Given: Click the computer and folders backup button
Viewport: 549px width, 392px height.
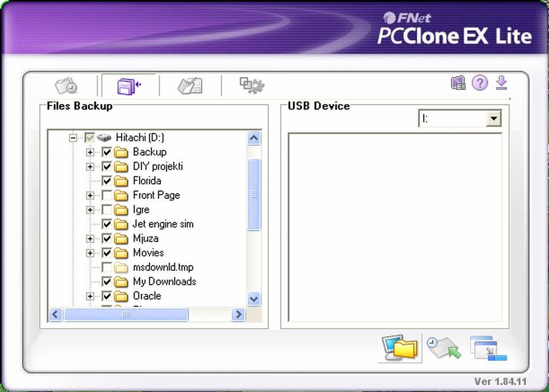Looking at the screenshot, I should [400, 348].
